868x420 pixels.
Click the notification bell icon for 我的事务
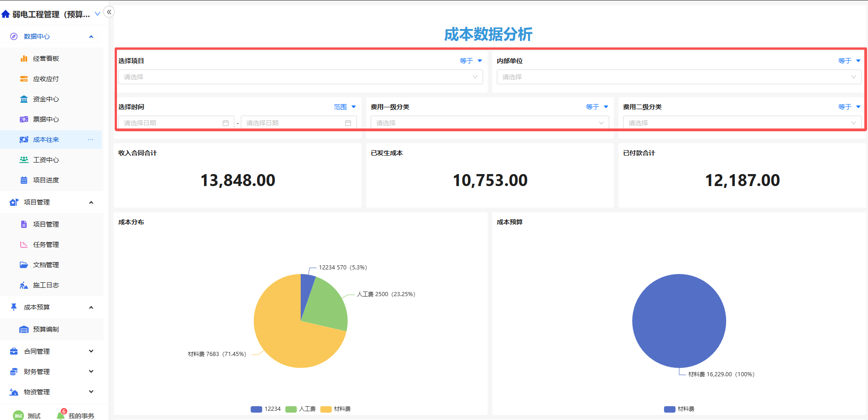(x=61, y=415)
